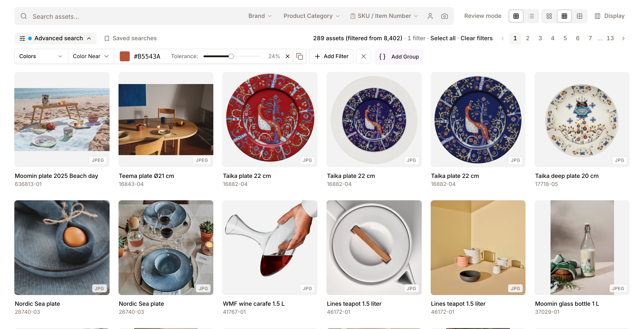The width and height of the screenshot is (644, 329).
Task: Collapse the Advanced search panel
Action: (55, 38)
